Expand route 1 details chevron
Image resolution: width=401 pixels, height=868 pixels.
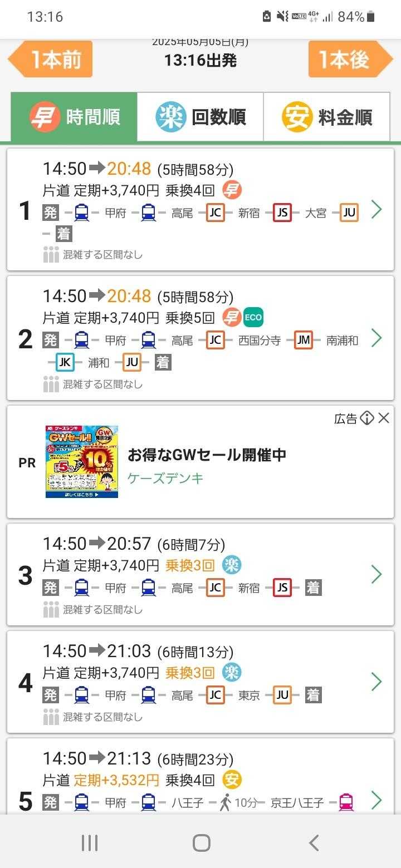pyautogui.click(x=376, y=210)
